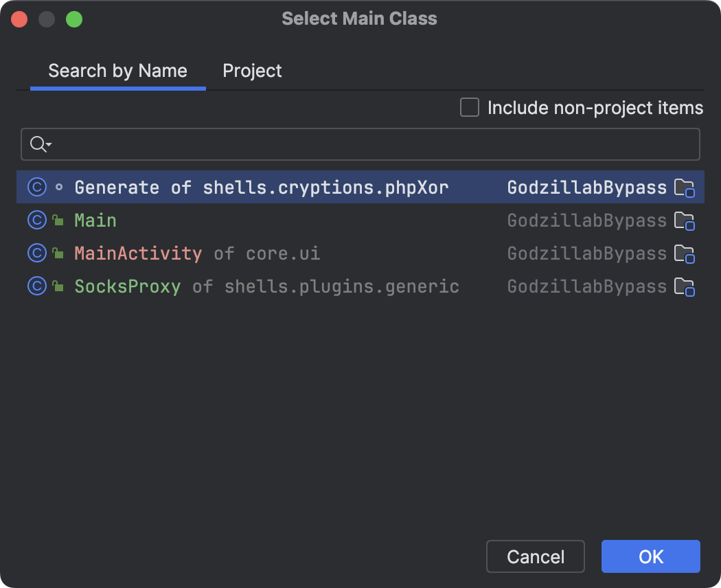The width and height of the screenshot is (721, 588).
Task: Enable Include non-project items checkbox
Action: [x=470, y=108]
